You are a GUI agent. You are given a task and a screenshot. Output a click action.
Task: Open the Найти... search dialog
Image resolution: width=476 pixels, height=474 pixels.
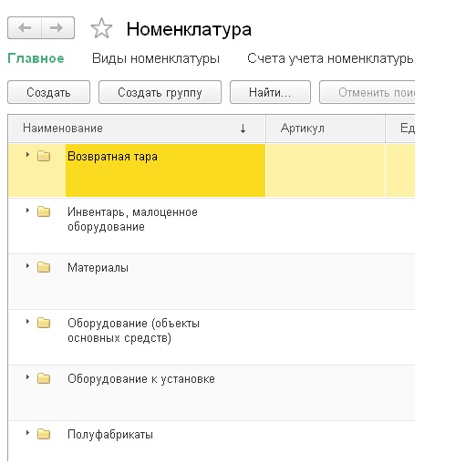point(270,92)
